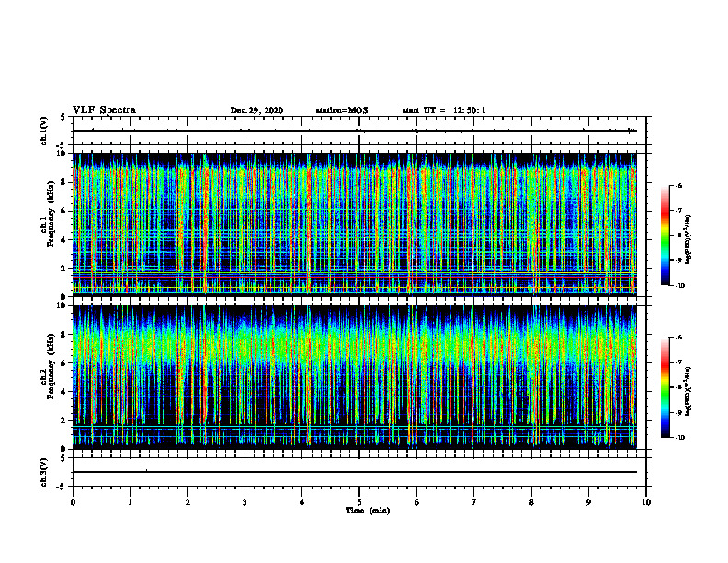Click the '-5' tick on ch.1(V) axis

[62, 145]
